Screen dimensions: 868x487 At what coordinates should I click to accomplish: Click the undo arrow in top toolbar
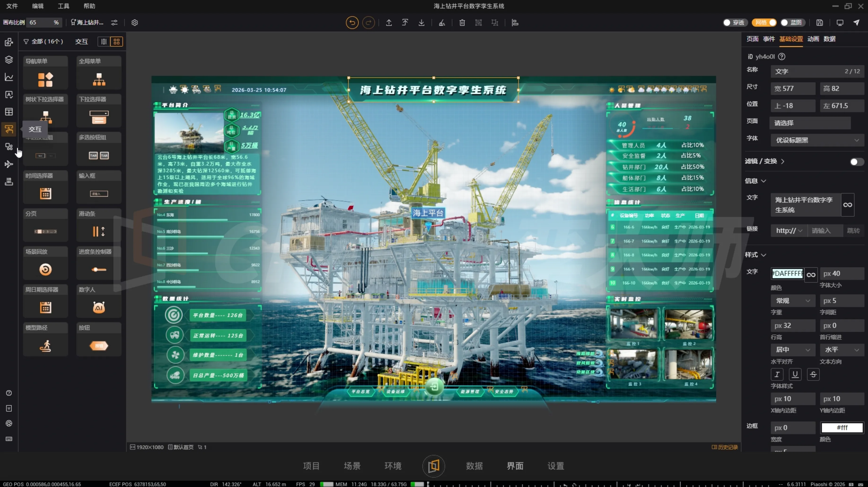(352, 22)
